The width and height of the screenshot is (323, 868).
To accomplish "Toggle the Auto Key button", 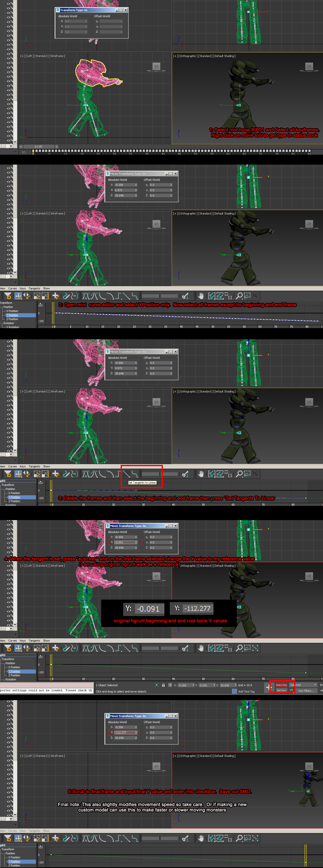I will pyautogui.click(x=282, y=685).
